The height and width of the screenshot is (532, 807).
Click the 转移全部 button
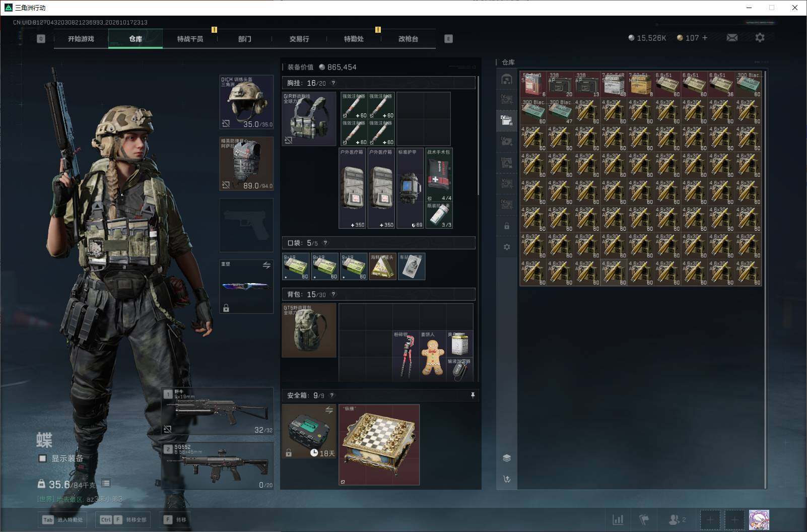(x=123, y=519)
